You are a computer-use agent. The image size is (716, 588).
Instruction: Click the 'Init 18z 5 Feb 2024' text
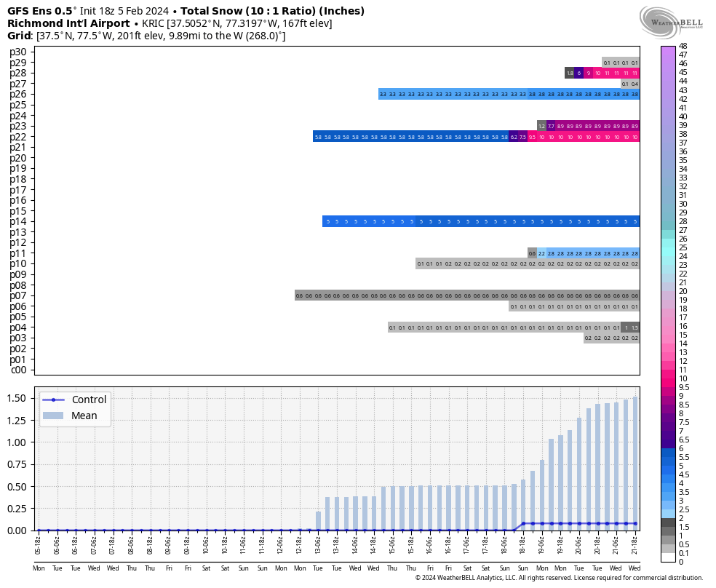124,11
